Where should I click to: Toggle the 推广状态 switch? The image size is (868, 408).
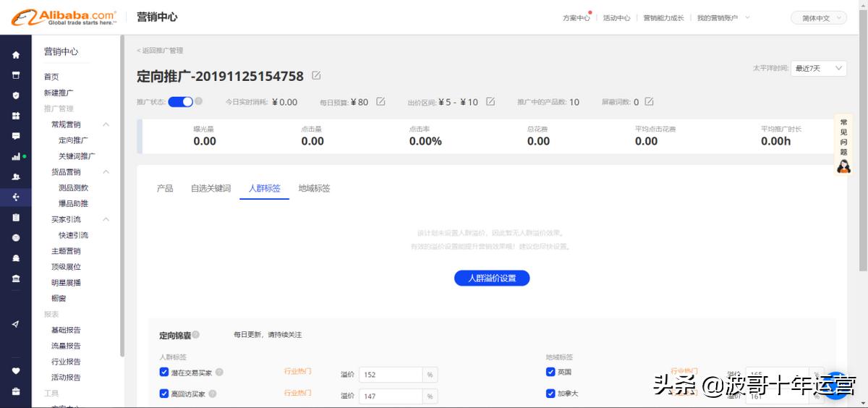[180, 102]
